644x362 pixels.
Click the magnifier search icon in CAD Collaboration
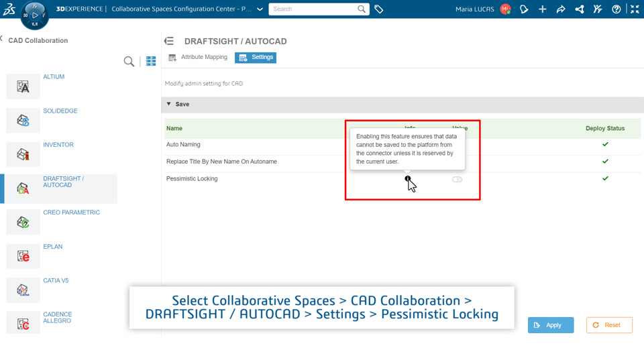pos(129,62)
